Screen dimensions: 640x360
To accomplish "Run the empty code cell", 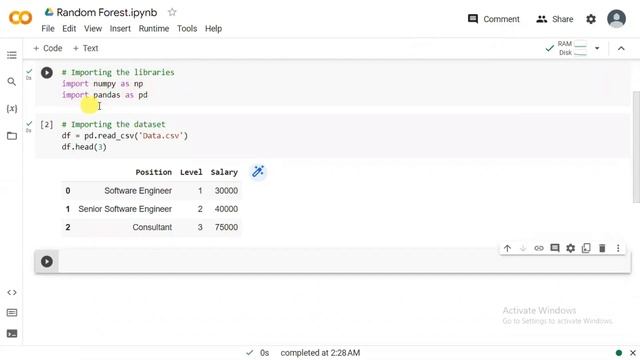I will [x=47, y=261].
